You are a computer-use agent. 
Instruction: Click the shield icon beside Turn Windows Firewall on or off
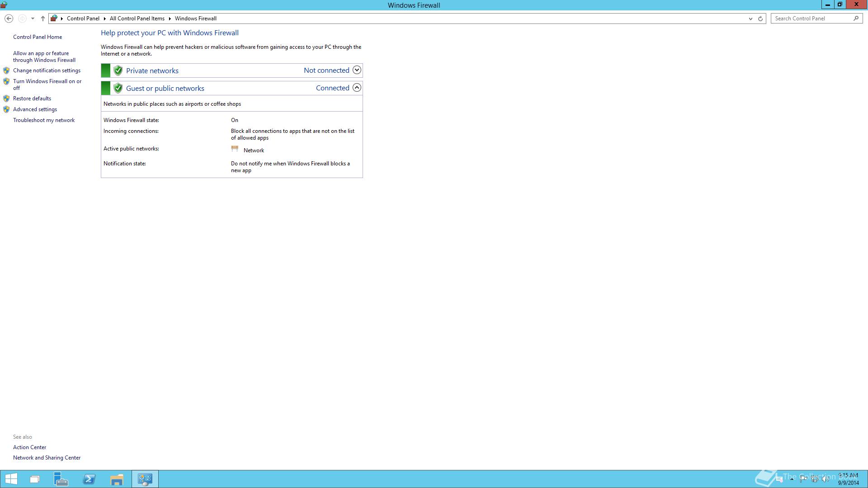pos(6,81)
